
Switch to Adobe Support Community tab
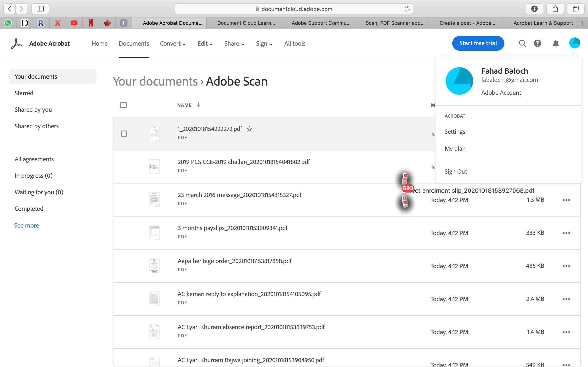click(x=321, y=23)
